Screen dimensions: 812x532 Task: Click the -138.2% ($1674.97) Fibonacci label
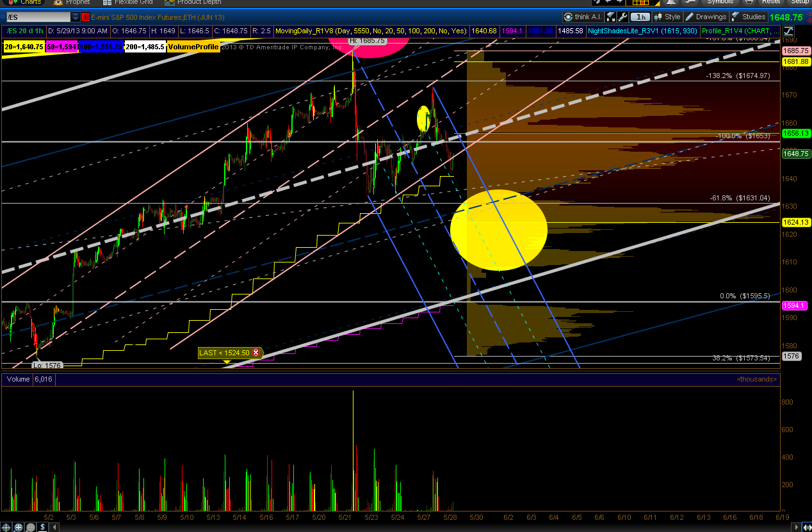[737, 76]
